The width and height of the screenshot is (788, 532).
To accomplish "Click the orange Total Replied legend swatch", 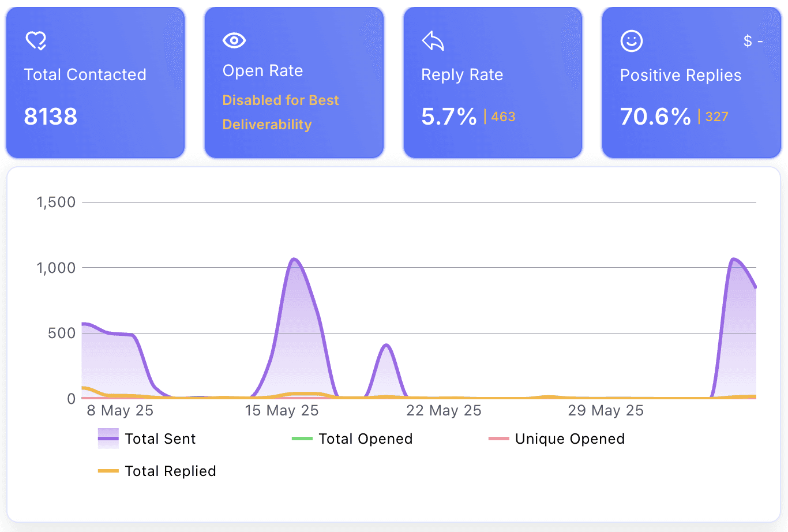I will click(x=108, y=471).
